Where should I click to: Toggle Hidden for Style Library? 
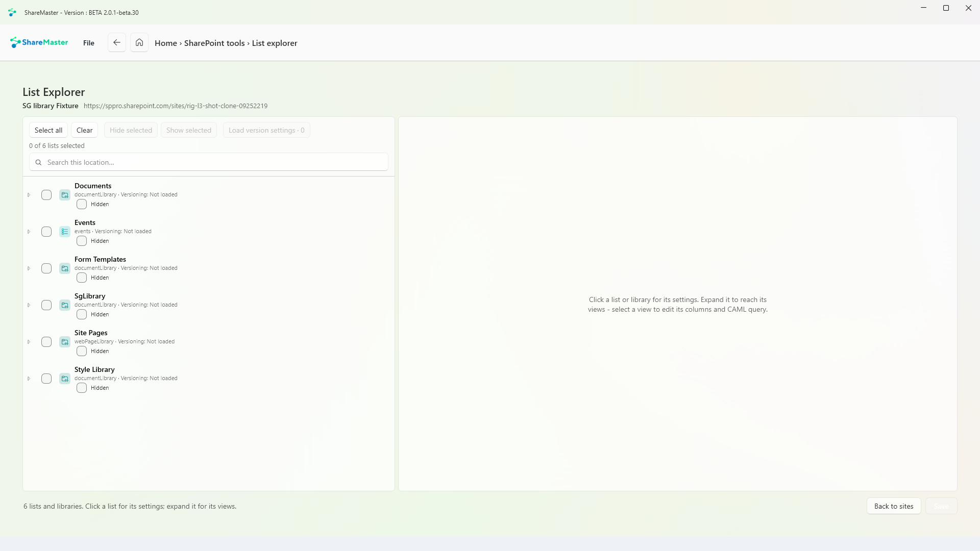82,388
